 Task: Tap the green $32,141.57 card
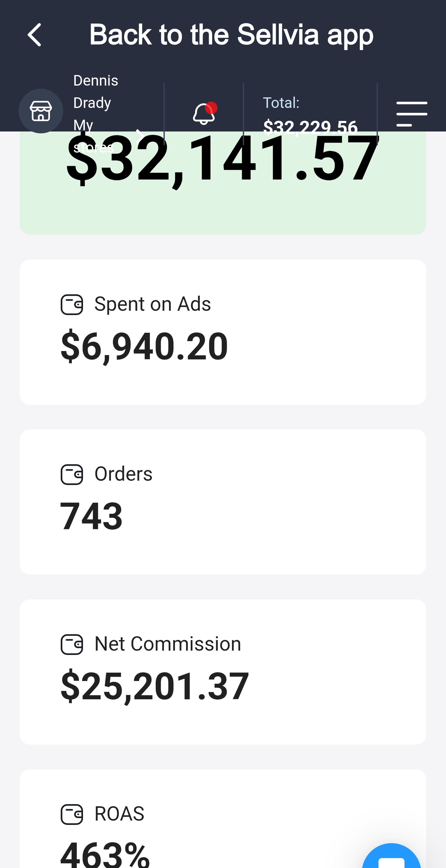(x=223, y=183)
